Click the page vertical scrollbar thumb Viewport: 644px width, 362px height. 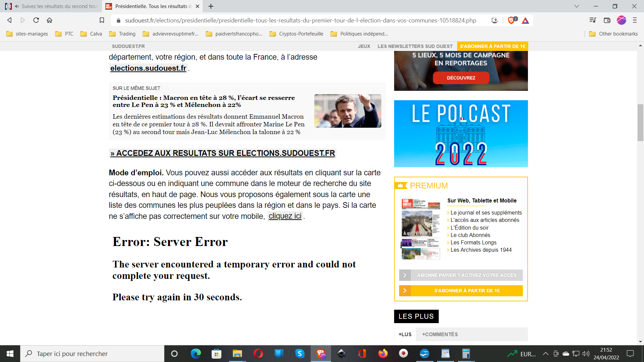(x=640, y=123)
